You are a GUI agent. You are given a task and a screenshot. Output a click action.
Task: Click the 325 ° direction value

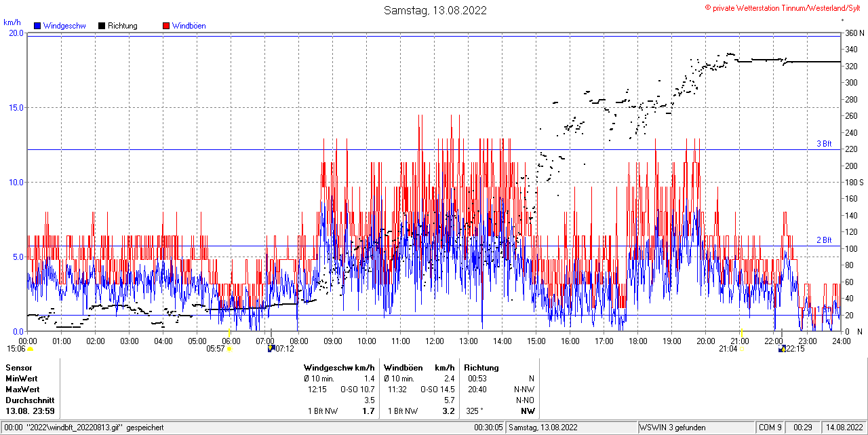coord(475,411)
